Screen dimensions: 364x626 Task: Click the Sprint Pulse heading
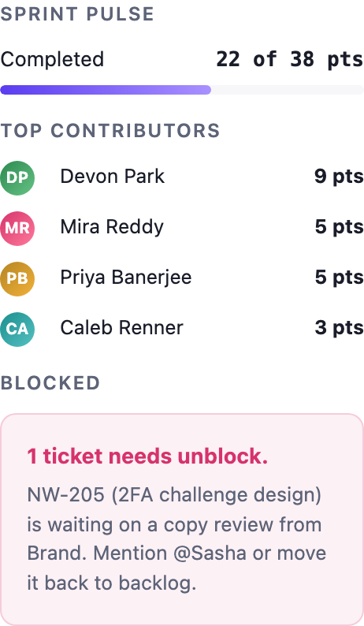pos(77,14)
